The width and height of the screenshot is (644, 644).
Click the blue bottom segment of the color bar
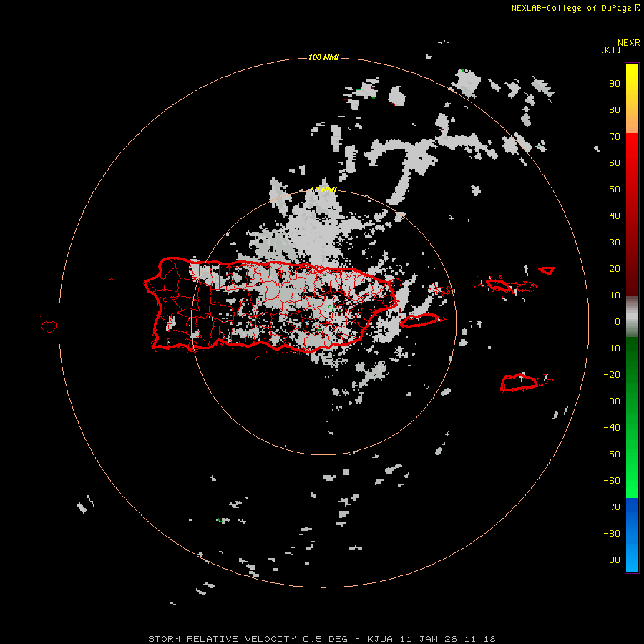[x=632, y=535]
